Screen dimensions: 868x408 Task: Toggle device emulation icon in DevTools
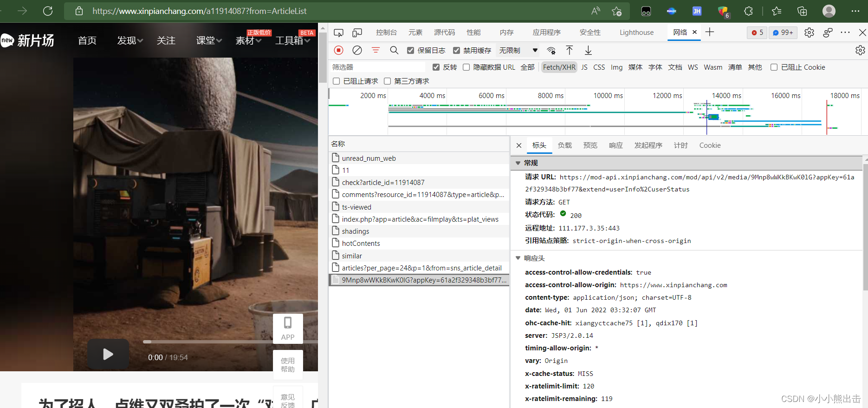pos(357,33)
